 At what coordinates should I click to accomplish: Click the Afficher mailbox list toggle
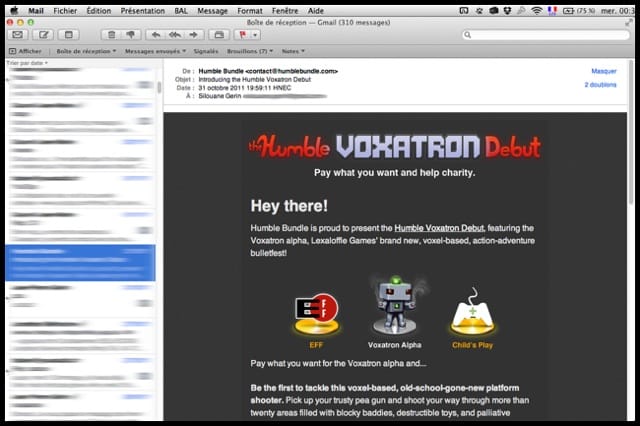pyautogui.click(x=25, y=51)
